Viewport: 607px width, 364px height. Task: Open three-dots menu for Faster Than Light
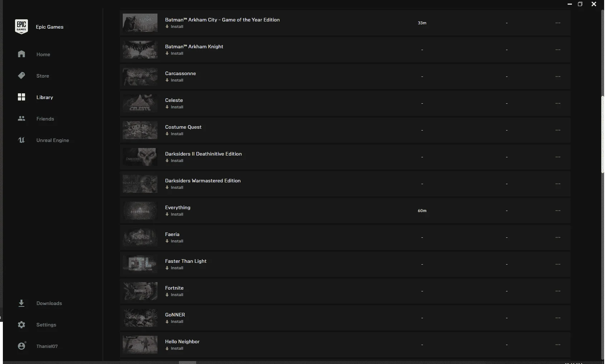(x=558, y=264)
